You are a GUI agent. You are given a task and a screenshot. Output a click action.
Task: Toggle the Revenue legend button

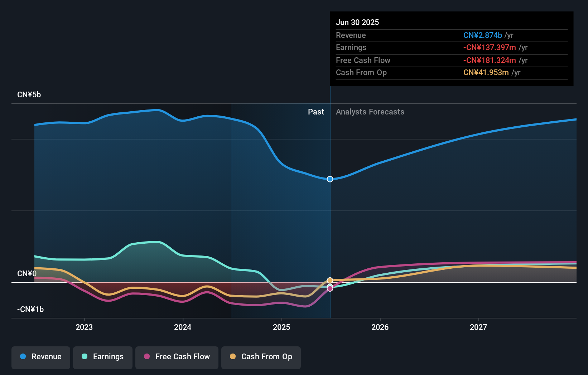(41, 357)
